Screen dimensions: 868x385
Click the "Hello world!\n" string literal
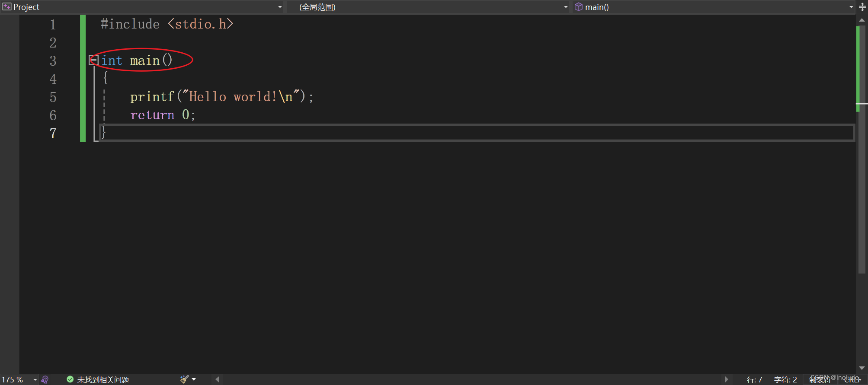[x=241, y=96]
